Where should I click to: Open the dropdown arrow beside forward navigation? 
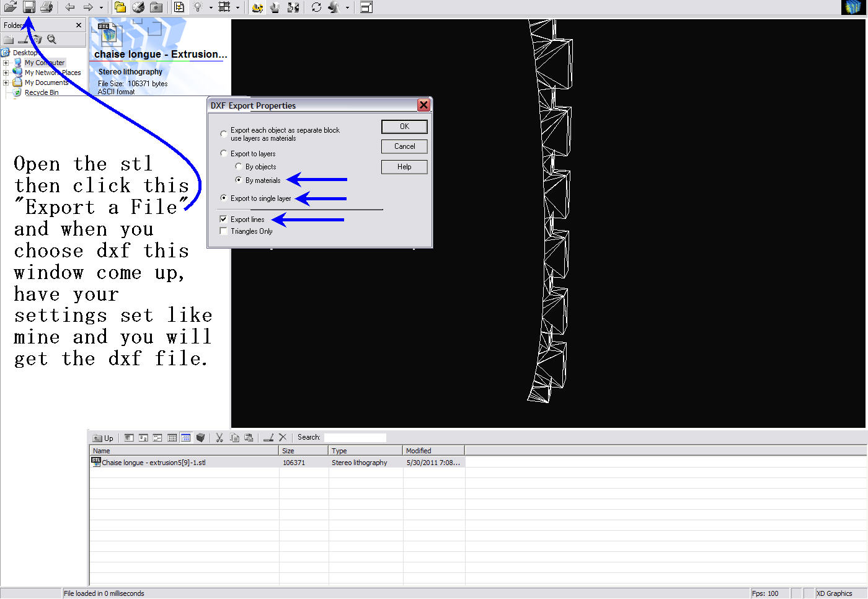coord(101,8)
